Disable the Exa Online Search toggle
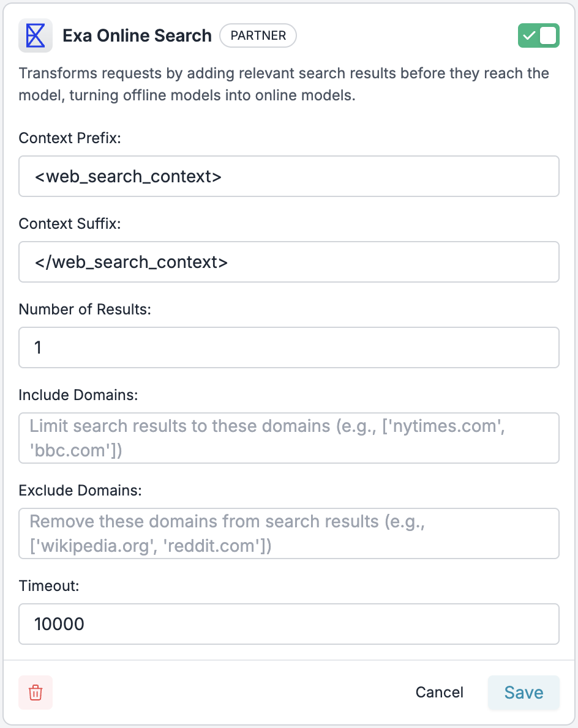This screenshot has height=728, width=578. (538, 35)
